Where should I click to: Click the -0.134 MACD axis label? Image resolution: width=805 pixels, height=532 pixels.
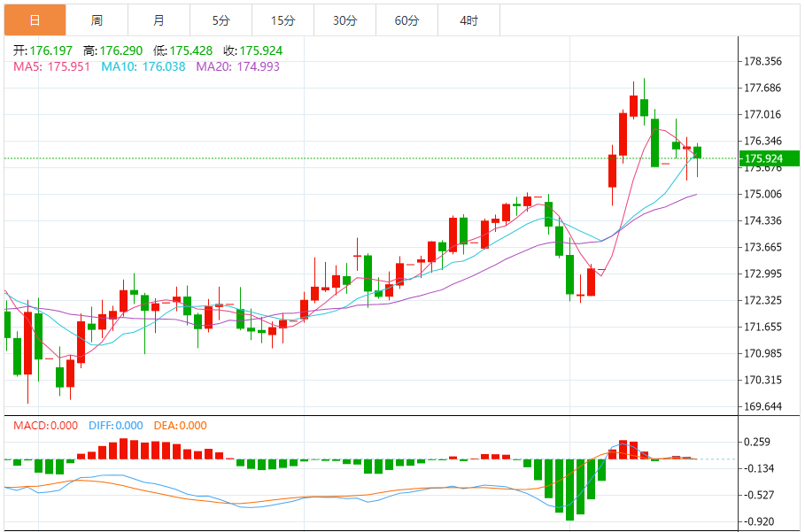point(757,468)
